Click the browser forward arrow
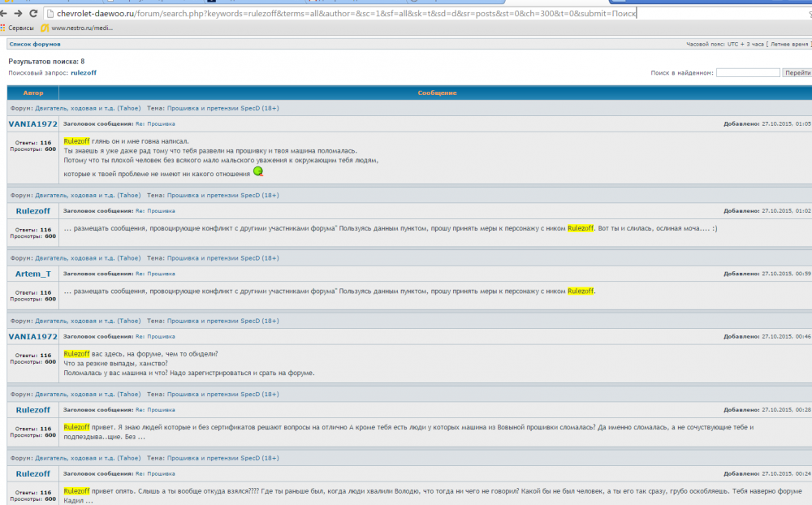 pos(18,14)
